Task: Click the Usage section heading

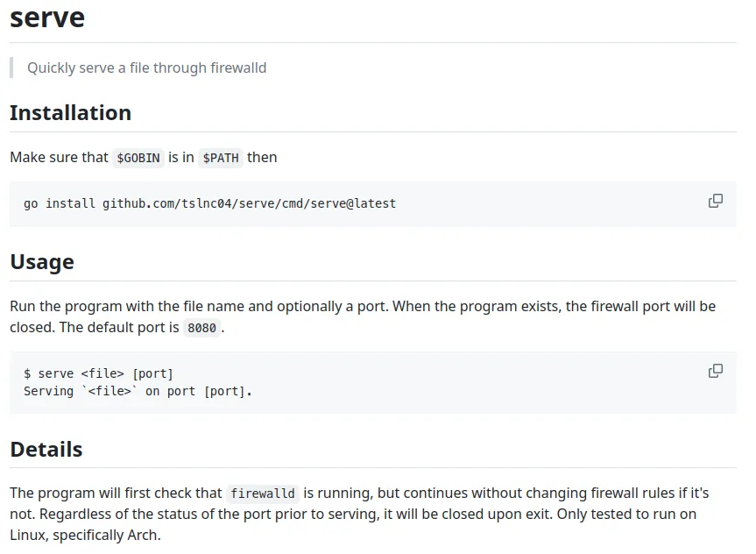Action: tap(41, 261)
